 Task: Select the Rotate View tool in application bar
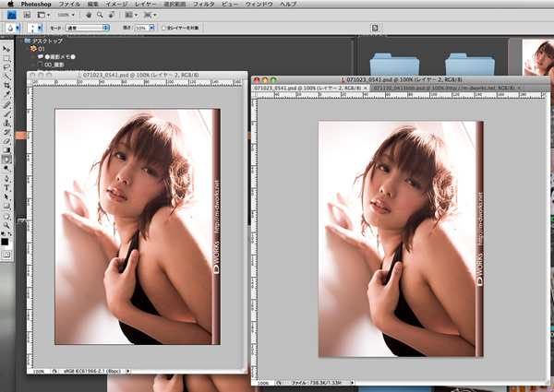coord(112,15)
